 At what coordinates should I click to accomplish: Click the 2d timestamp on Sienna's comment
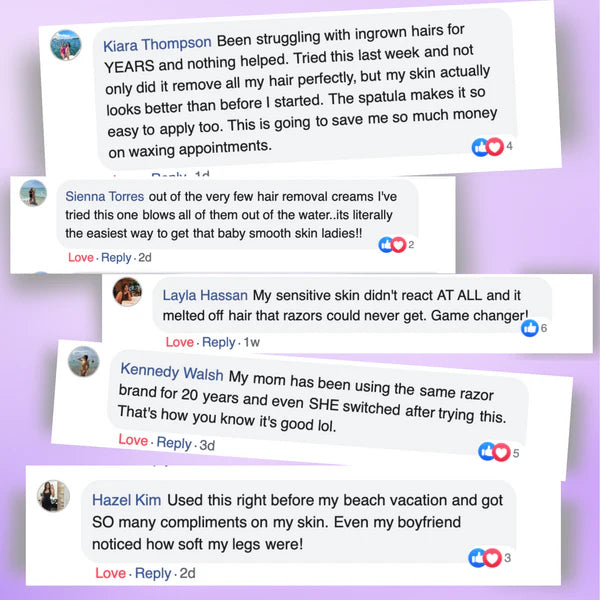click(x=145, y=257)
